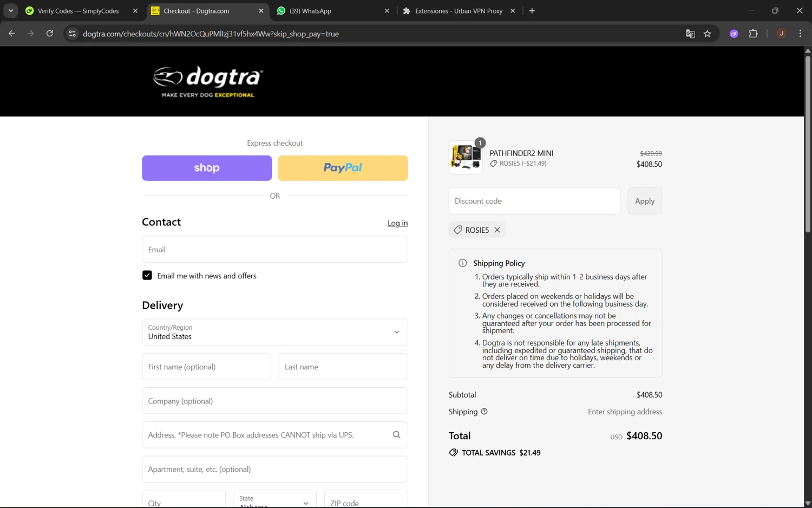This screenshot has width=812, height=508.
Task: Open Chrome's three-dot menu
Action: click(800, 34)
